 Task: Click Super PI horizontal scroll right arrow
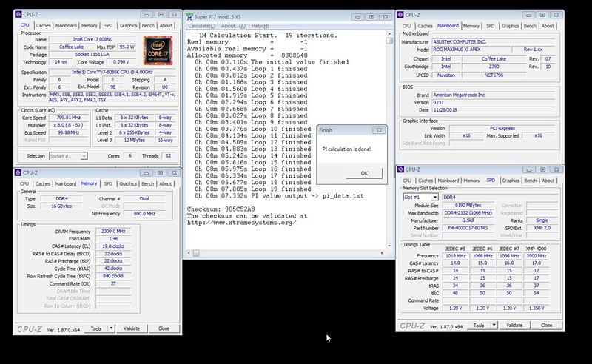pos(382,253)
